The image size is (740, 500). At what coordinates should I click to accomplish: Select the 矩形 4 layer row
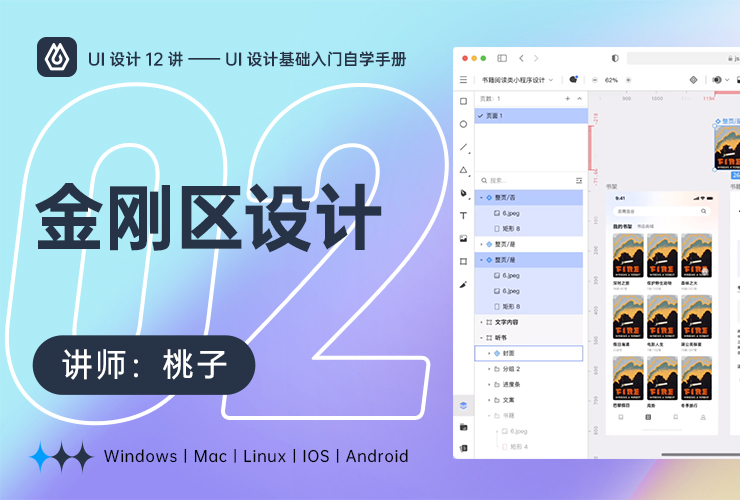tap(529, 447)
